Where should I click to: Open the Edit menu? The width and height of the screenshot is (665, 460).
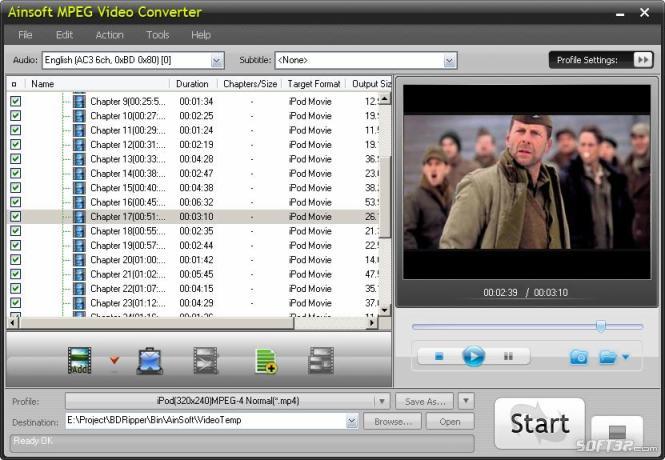click(x=64, y=35)
